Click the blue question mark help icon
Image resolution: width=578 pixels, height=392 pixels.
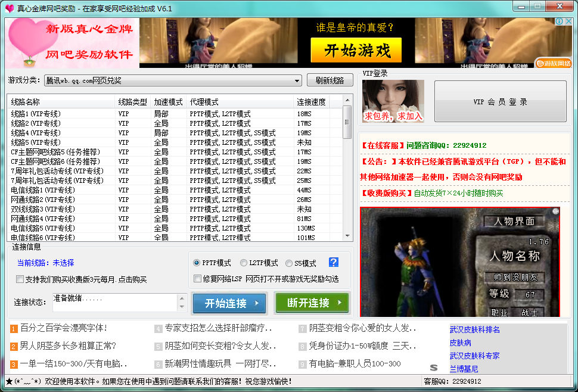[333, 262]
